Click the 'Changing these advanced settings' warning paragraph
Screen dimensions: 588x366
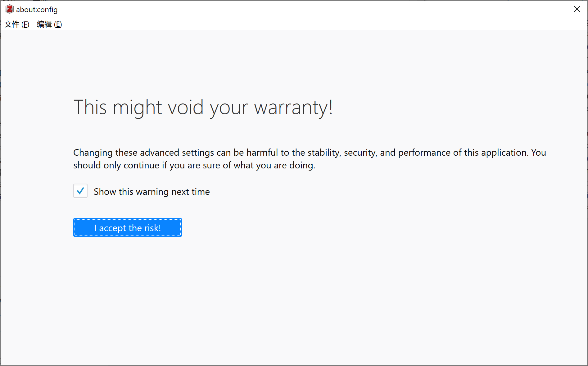pyautogui.click(x=310, y=159)
